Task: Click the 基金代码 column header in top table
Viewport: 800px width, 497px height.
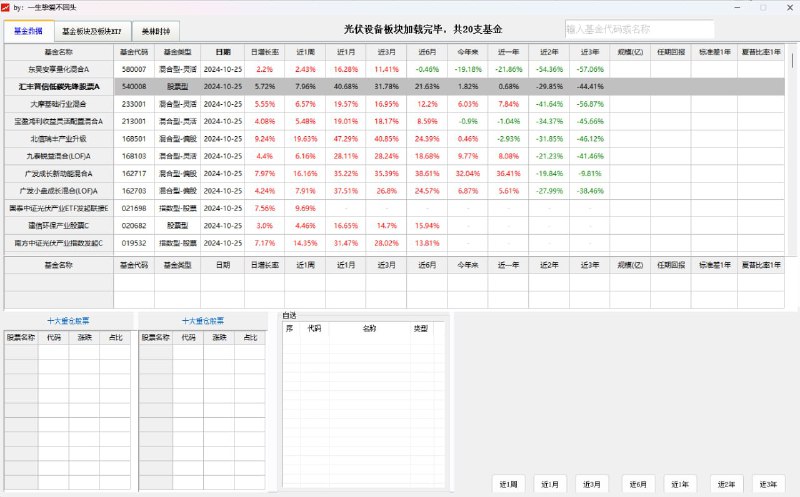Action: pyautogui.click(x=133, y=51)
